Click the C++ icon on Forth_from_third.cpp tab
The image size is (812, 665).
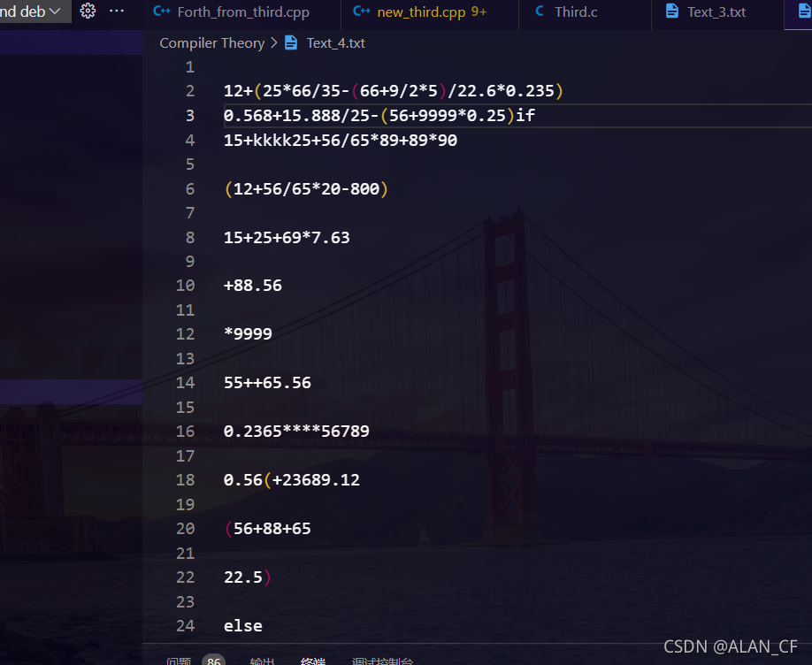[x=162, y=11]
